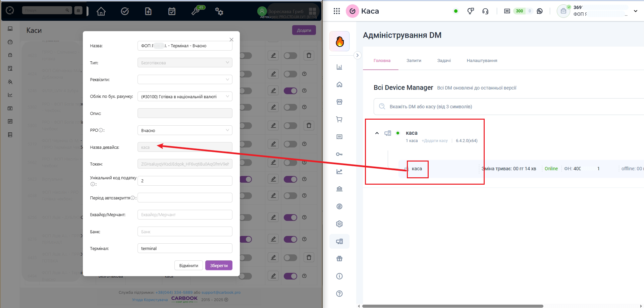Viewport: 644px width, 308px height.
Task: Open the WhatsApp chat icon
Action: point(539,11)
